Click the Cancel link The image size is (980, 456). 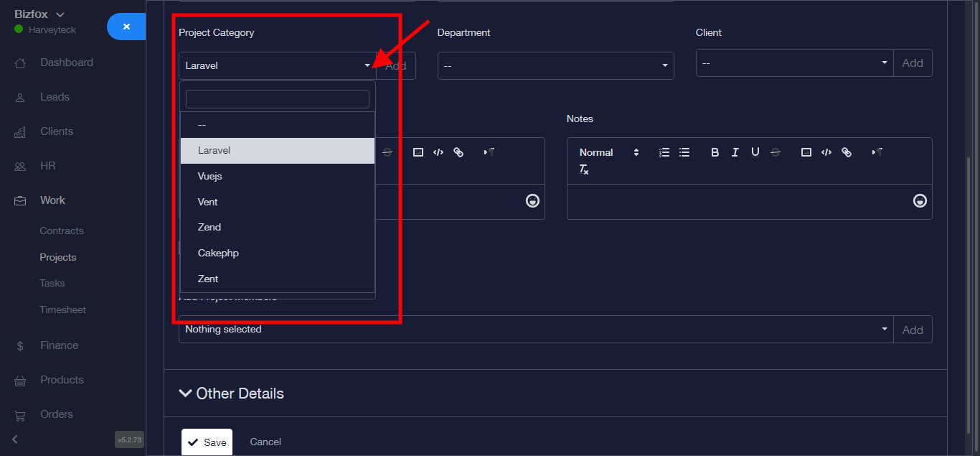tap(265, 442)
